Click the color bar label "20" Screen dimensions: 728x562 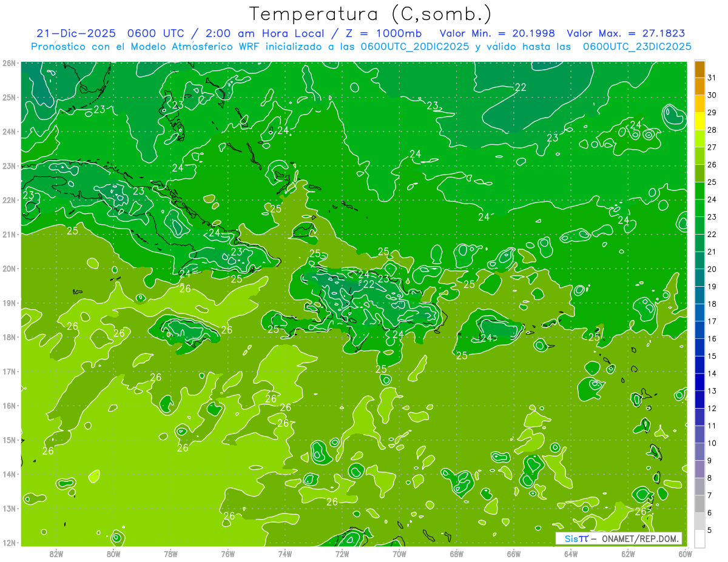(x=712, y=269)
